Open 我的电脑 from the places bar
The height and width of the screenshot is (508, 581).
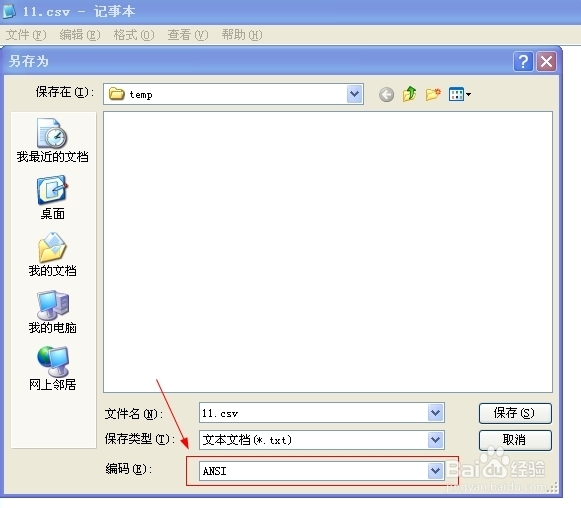tap(52, 312)
